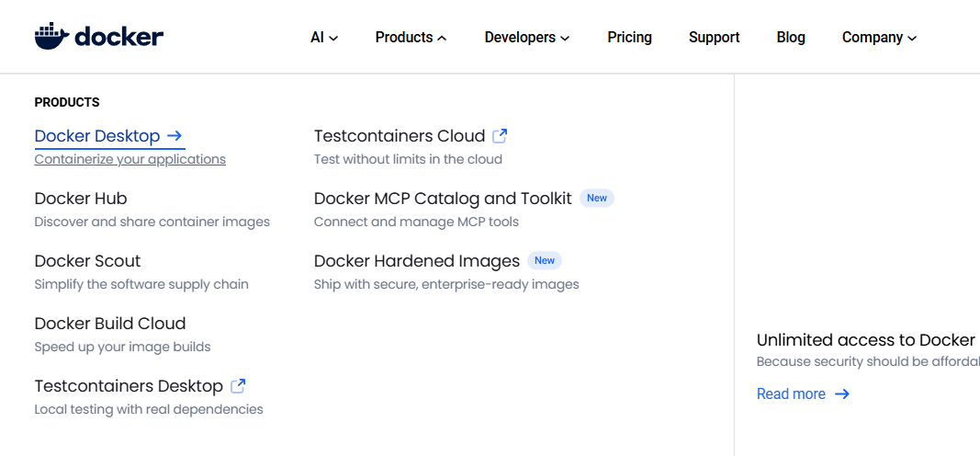Open the Docker Desktop product link

pos(96,136)
